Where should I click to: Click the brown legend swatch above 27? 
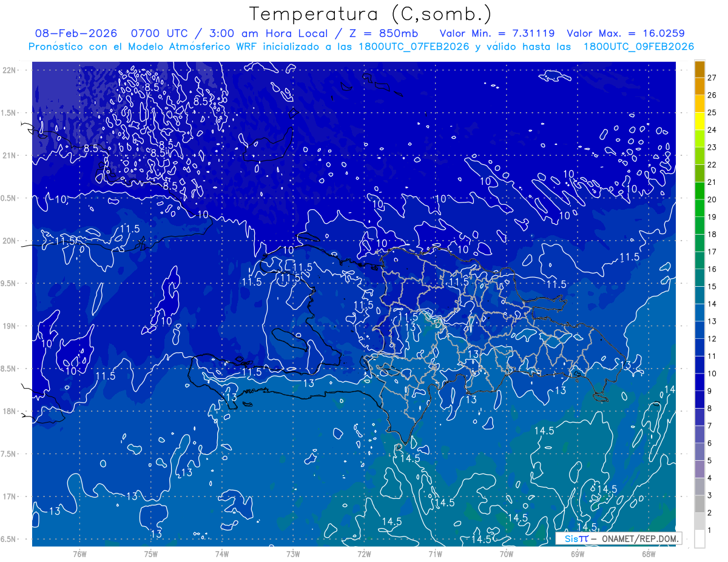tap(699, 69)
